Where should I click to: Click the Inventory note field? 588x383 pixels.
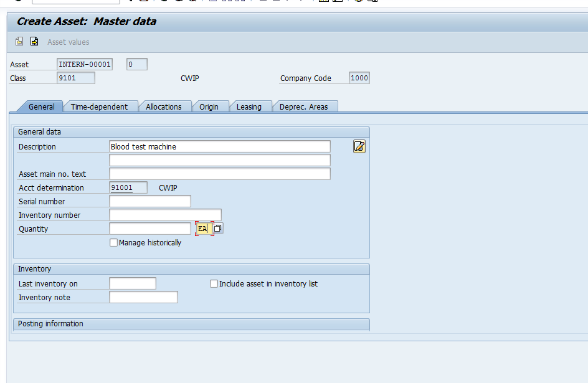pyautogui.click(x=144, y=297)
